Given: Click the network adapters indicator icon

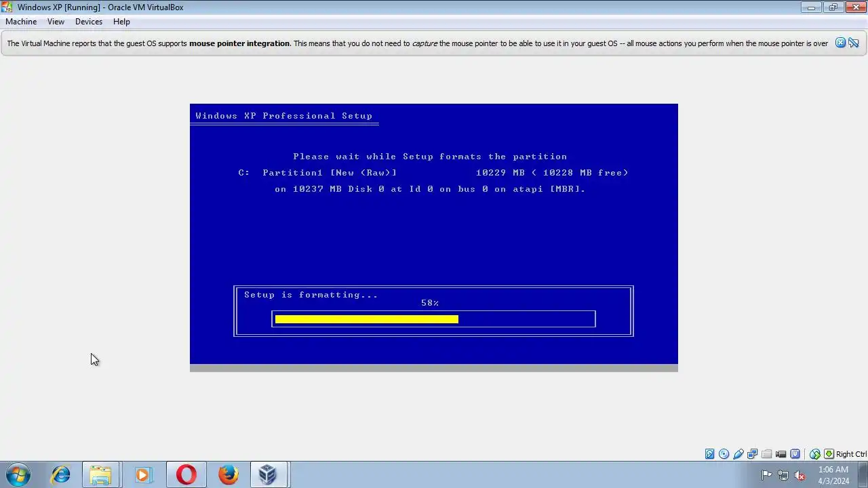Looking at the screenshot, I should click(752, 454).
